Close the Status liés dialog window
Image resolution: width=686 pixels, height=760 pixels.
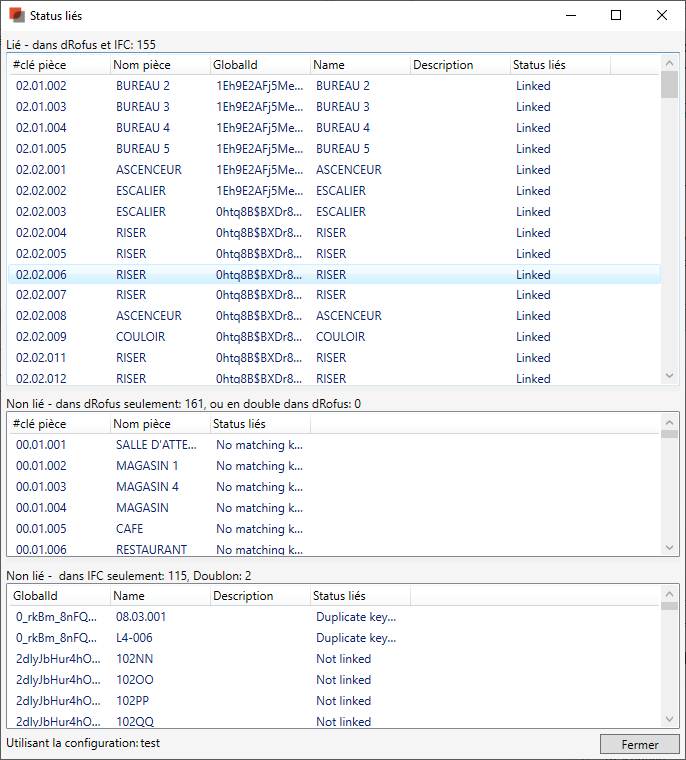tap(662, 16)
